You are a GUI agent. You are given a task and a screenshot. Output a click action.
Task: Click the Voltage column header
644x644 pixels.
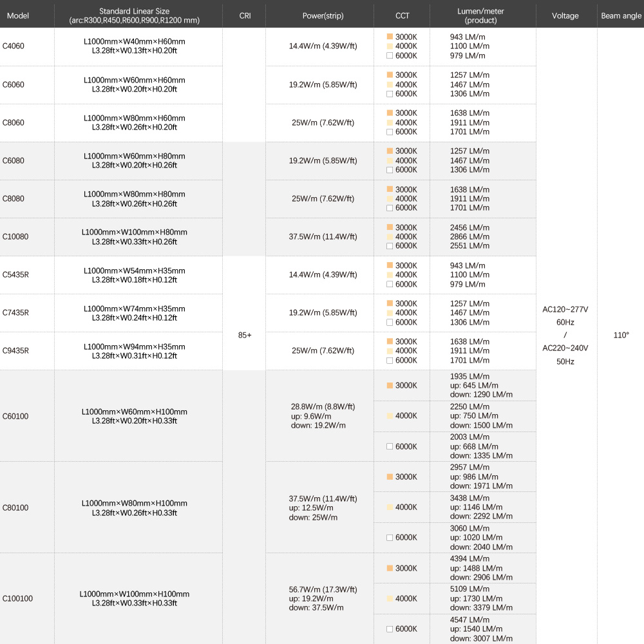(565, 15)
